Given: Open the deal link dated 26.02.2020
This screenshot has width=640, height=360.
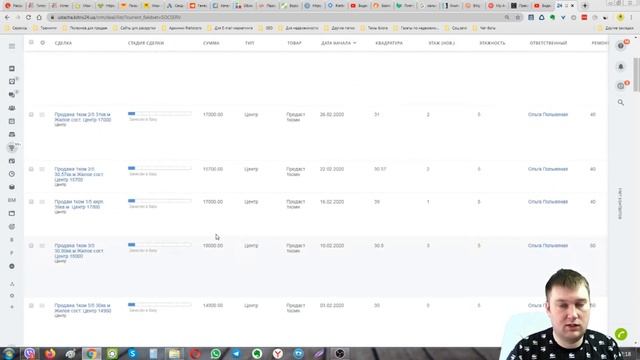Looking at the screenshot, I should tap(83, 117).
